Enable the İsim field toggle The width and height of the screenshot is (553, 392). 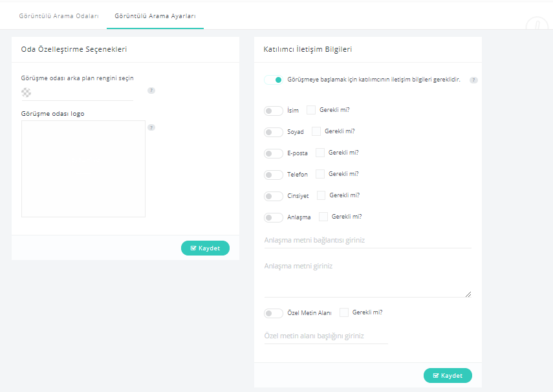(274, 111)
